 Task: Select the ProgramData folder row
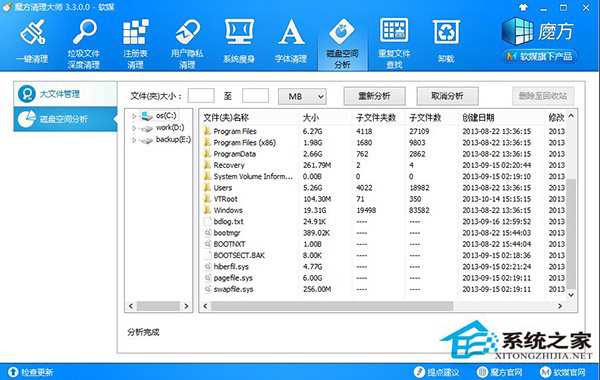coord(383,154)
